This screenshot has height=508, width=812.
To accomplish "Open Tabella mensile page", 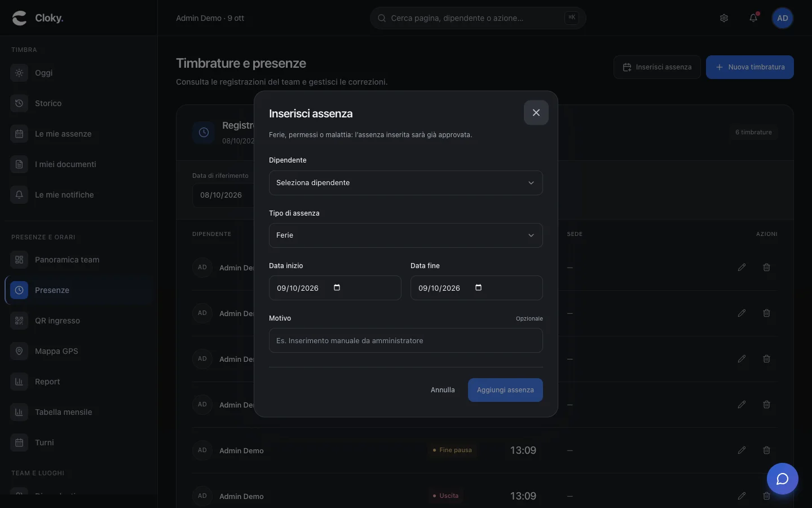I will [79, 412].
